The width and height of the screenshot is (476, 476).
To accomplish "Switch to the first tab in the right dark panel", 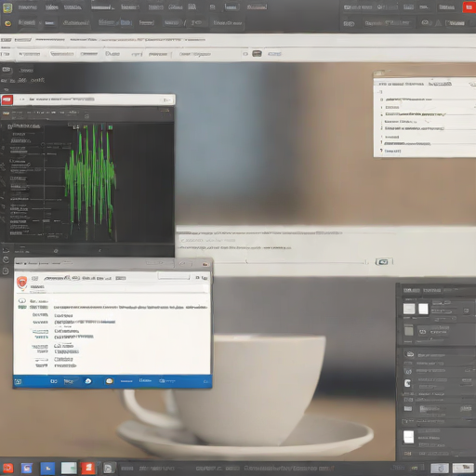I will pos(412,290).
